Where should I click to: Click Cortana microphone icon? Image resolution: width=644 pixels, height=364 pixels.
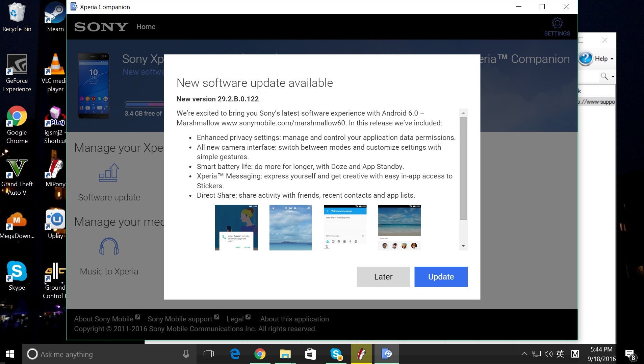[186, 354]
